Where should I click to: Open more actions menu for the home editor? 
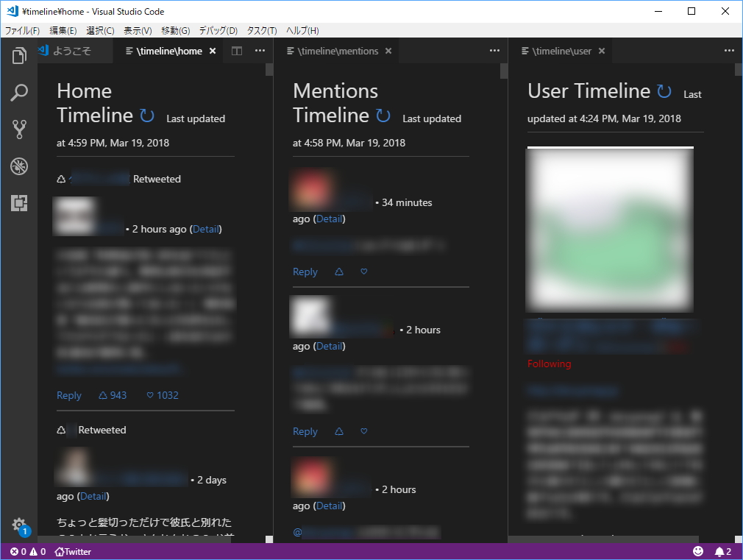[260, 50]
